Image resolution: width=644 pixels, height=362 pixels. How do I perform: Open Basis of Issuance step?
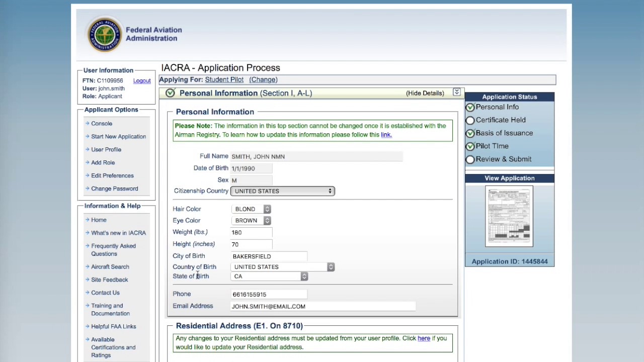coord(504,133)
